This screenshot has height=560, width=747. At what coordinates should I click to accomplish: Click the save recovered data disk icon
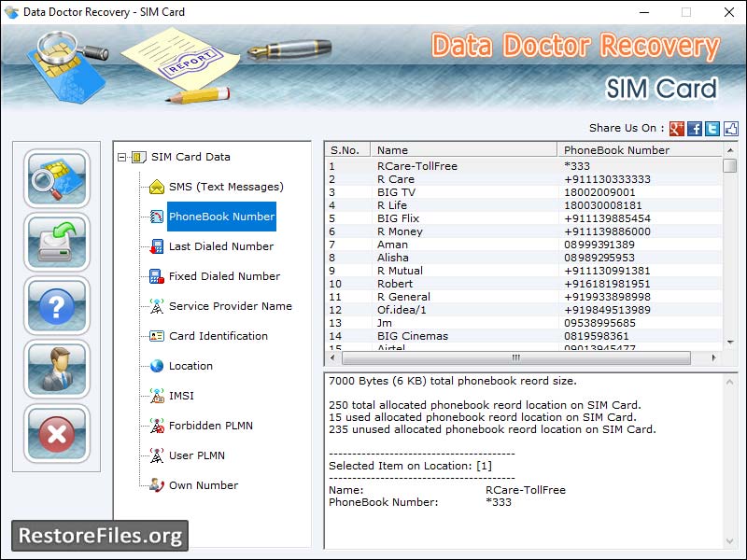coord(56,242)
